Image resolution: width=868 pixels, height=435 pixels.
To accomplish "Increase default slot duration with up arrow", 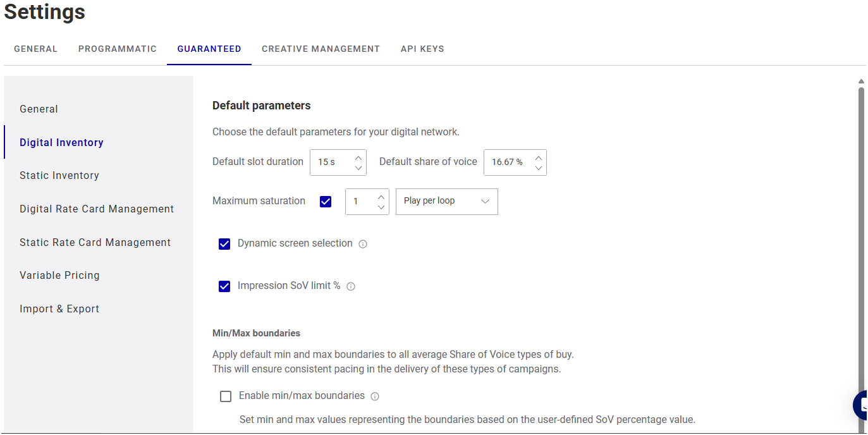I will pos(358,157).
